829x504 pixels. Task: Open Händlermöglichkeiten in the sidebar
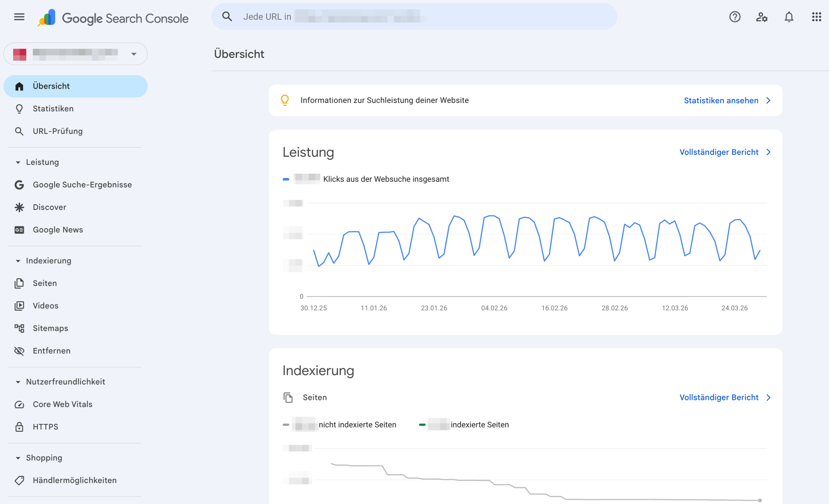pos(74,480)
